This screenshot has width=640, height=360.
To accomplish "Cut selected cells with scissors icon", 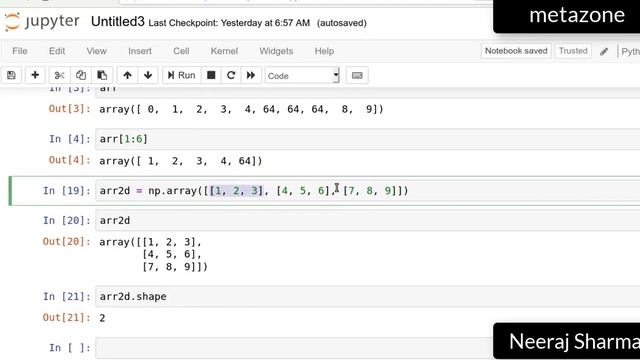I will [60, 75].
